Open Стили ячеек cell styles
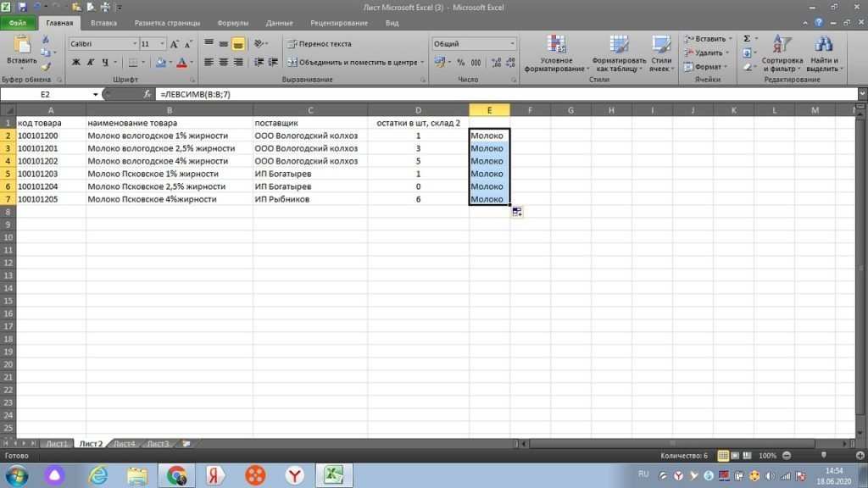Image resolution: width=868 pixels, height=488 pixels. [x=661, y=53]
